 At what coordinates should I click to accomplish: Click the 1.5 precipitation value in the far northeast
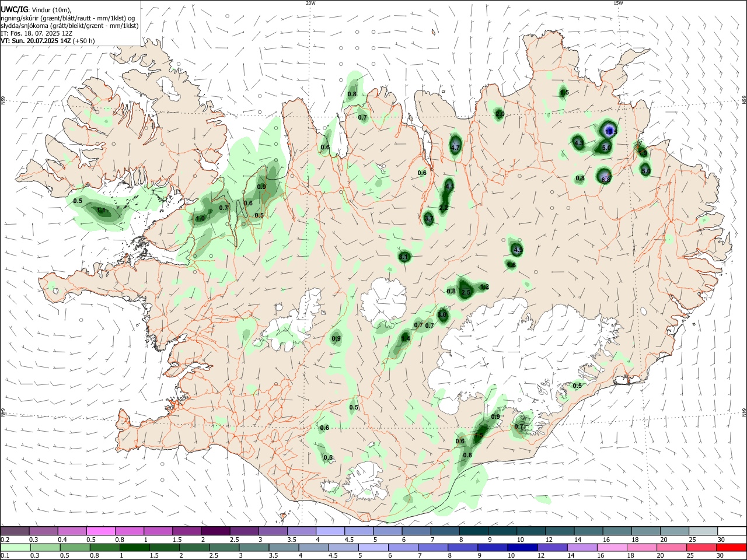coord(564,92)
